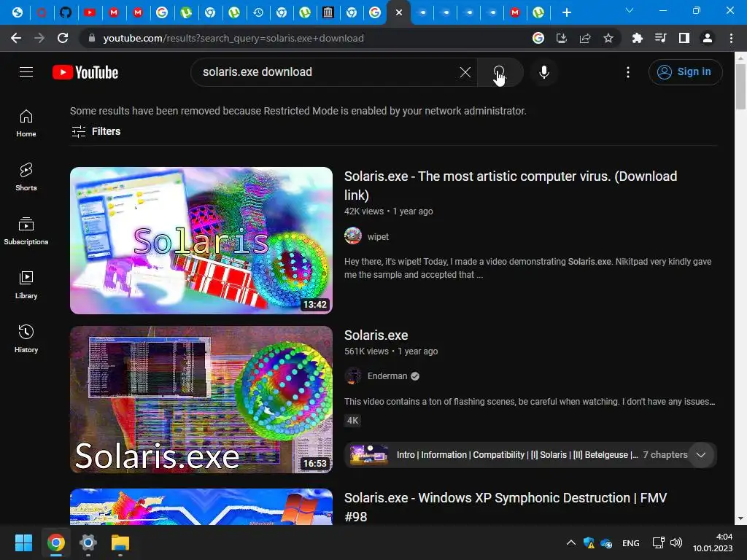Viewport: 747px width, 560px height.
Task: Open wipet's Solaris video thumbnail
Action: [x=201, y=241]
